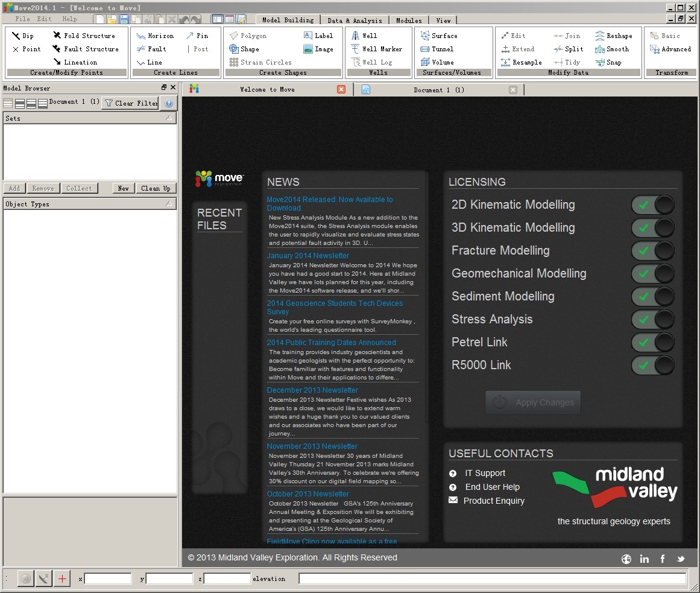The width and height of the screenshot is (700, 593).
Task: Open the LinkedIn icon in footer
Action: [x=644, y=559]
